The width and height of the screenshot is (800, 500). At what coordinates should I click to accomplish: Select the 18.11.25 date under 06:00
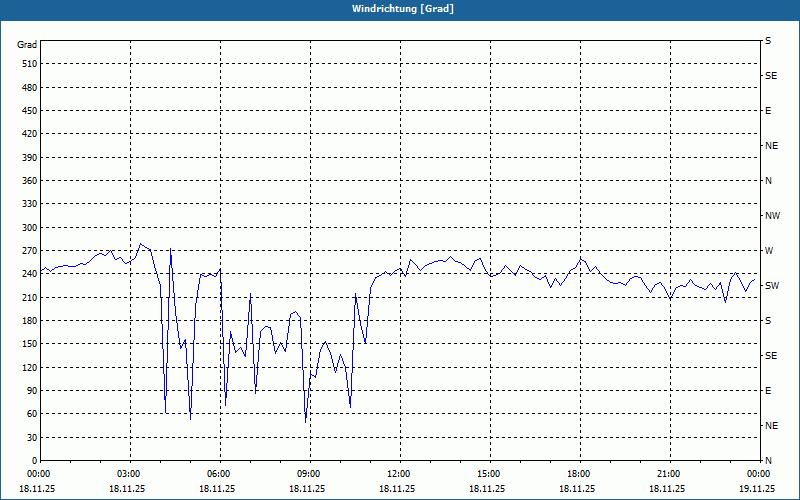pyautogui.click(x=217, y=488)
